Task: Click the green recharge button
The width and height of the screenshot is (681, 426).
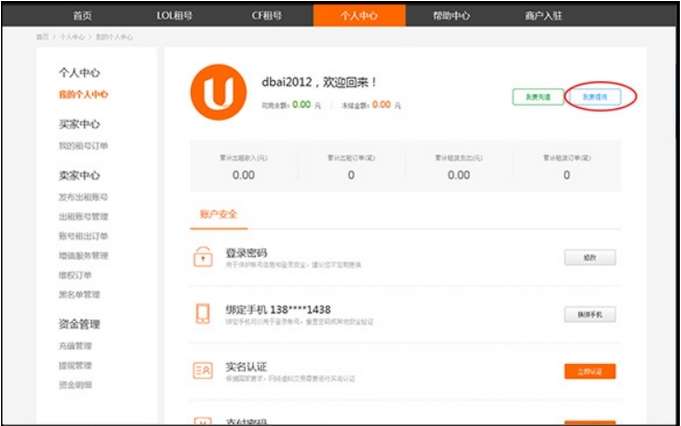Action: click(538, 97)
